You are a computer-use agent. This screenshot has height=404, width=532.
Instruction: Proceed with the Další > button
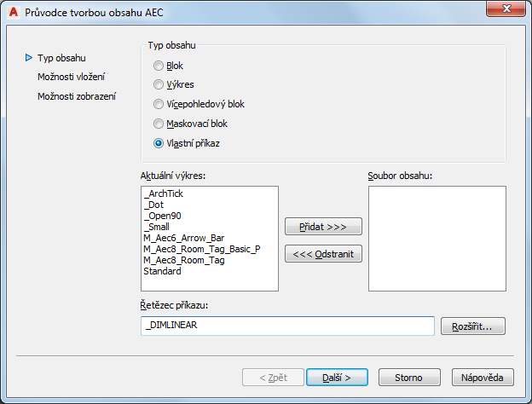point(336,377)
